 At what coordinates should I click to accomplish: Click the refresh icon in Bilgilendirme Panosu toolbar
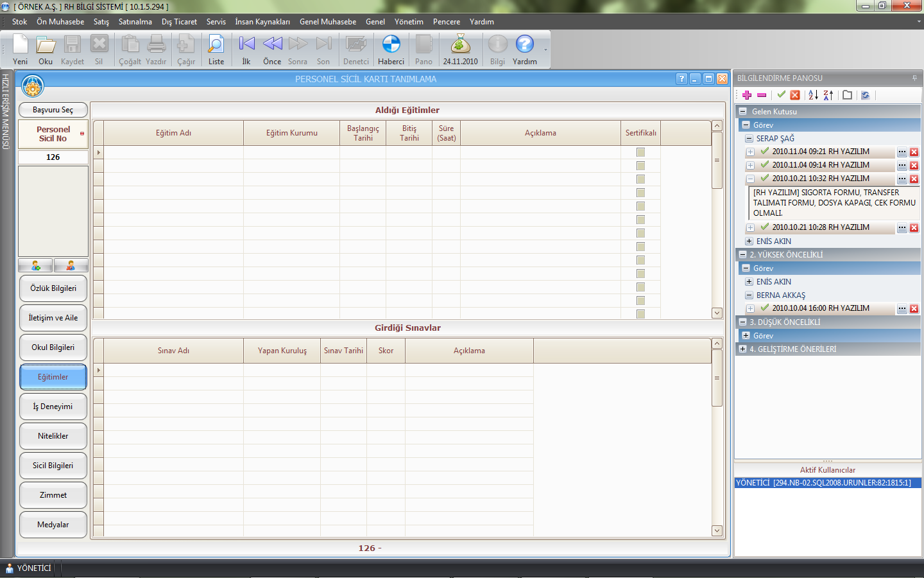tap(866, 95)
